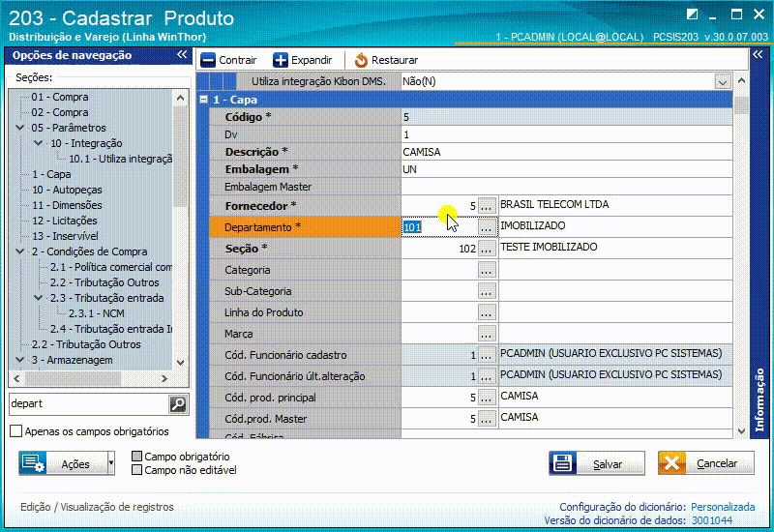
Task: Check Apenas os campos obrigatórios
Action: coord(16,431)
